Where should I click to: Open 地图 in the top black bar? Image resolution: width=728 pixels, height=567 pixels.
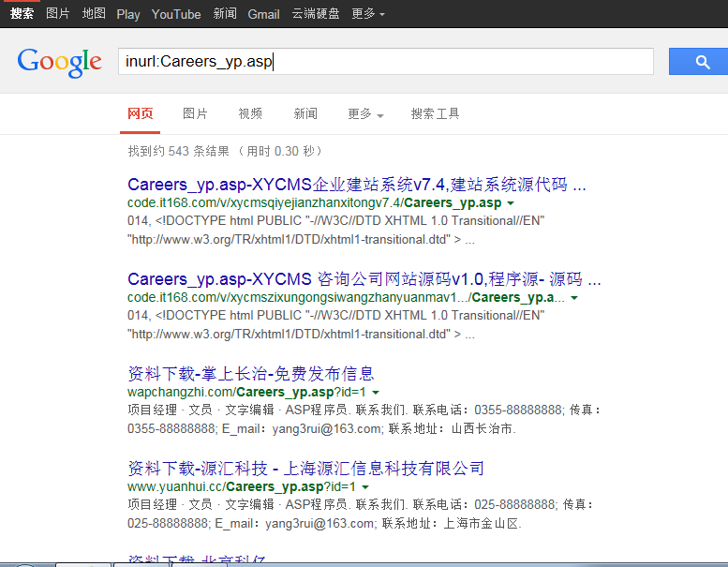coord(94,13)
